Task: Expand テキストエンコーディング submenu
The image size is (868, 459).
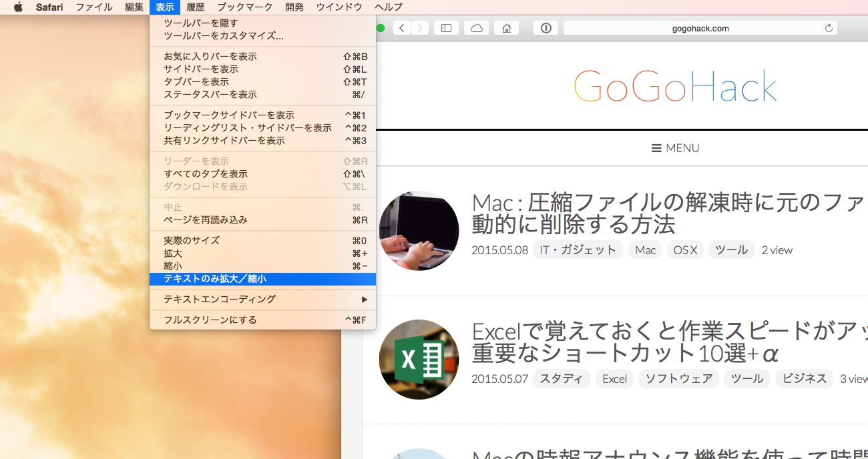Action: tap(263, 300)
